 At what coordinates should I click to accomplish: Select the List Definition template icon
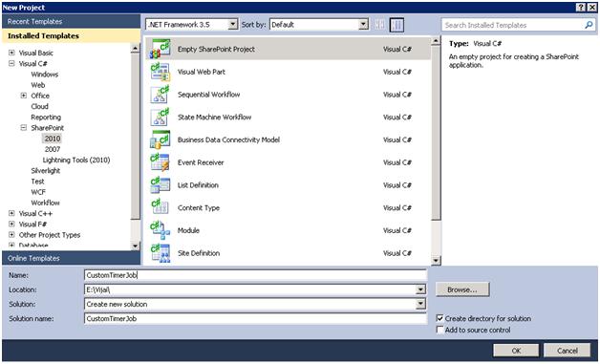pos(160,185)
